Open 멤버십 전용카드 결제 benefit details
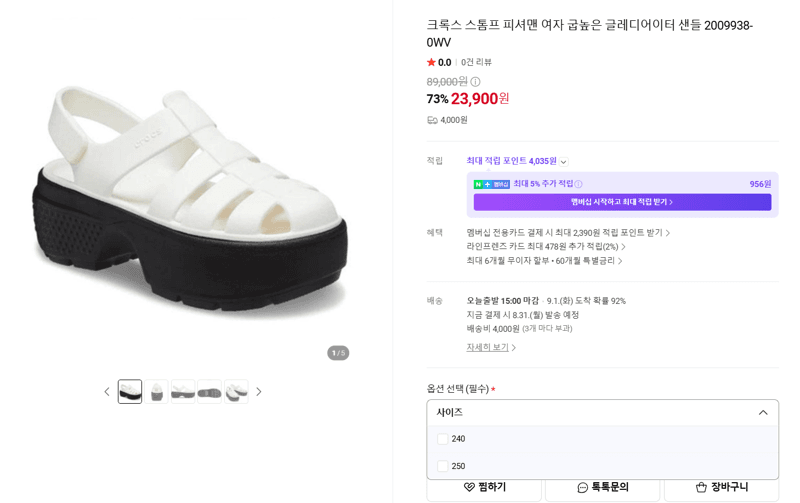The width and height of the screenshot is (800, 503). click(x=568, y=233)
